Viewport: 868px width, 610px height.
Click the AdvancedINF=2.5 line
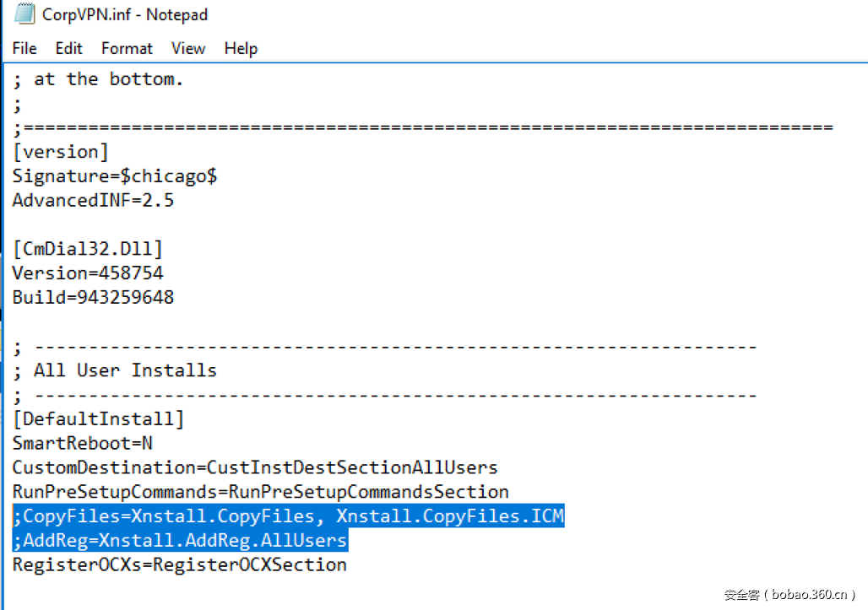pos(93,201)
